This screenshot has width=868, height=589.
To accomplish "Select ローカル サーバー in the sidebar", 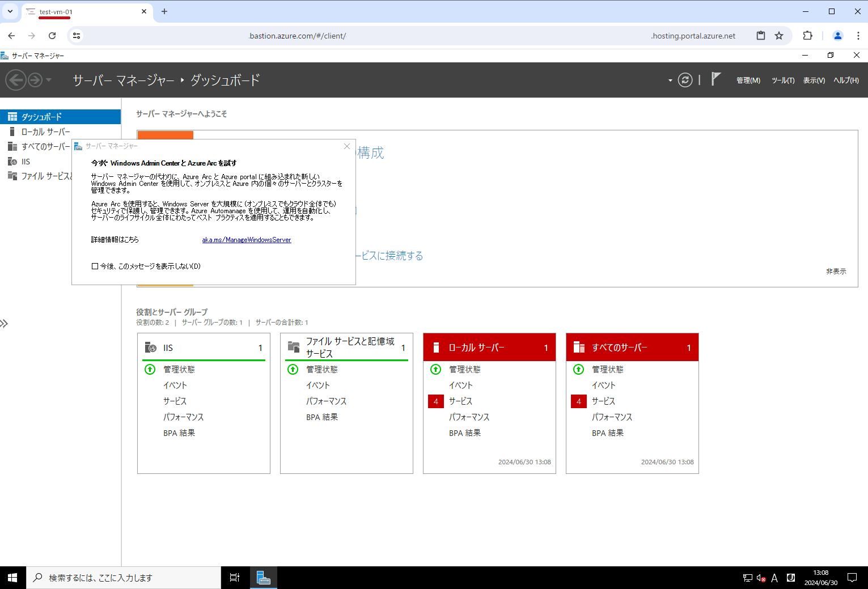I will point(60,132).
